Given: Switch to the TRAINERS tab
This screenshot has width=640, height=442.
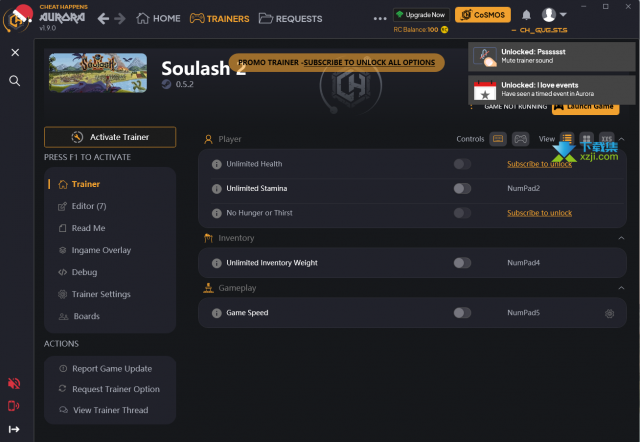Looking at the screenshot, I should click(x=220, y=18).
